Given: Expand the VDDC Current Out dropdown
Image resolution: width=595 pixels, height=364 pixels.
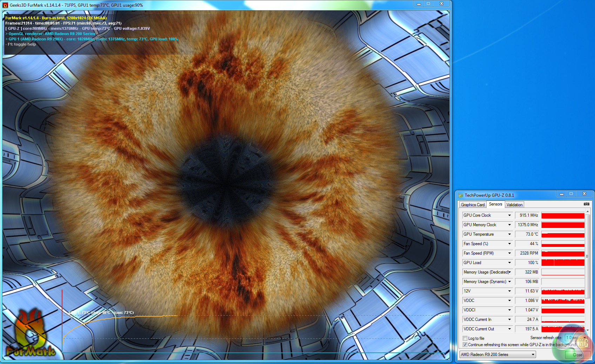Looking at the screenshot, I should click(509, 329).
